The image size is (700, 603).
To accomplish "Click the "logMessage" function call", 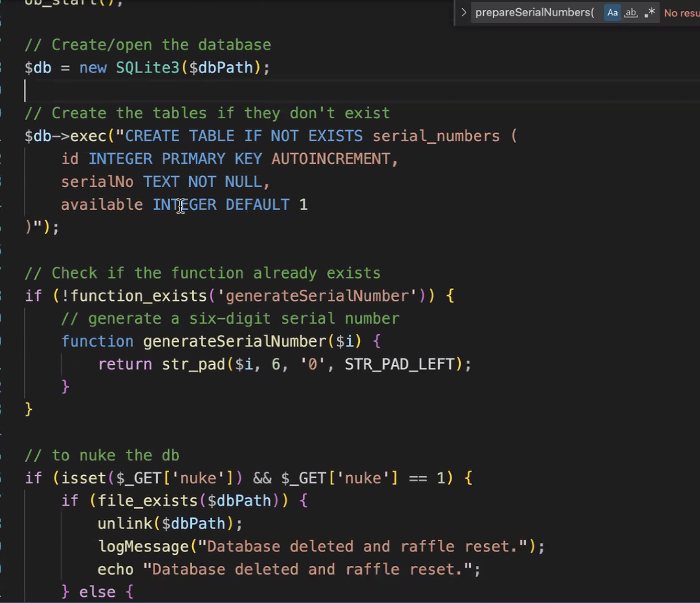I will point(143,547).
